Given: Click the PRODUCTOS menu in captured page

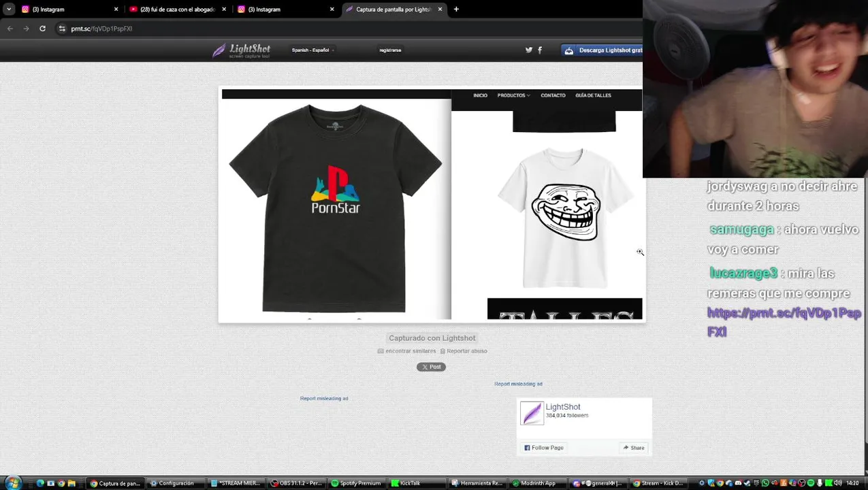Looking at the screenshot, I should [x=513, y=96].
